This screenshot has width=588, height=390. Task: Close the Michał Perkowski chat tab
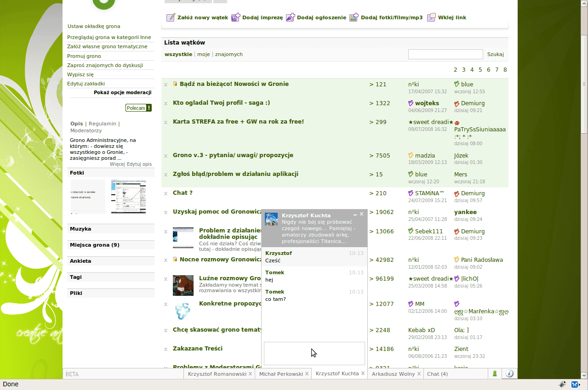(x=307, y=374)
